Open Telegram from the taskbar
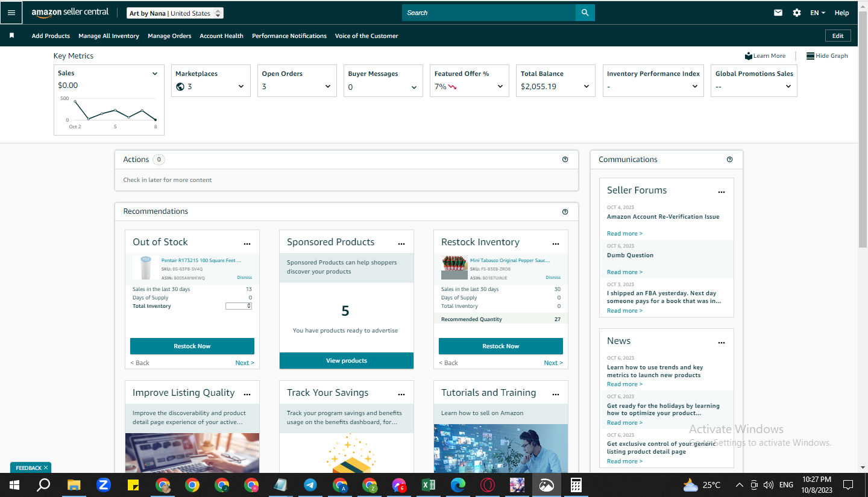This screenshot has height=497, width=868. click(310, 485)
